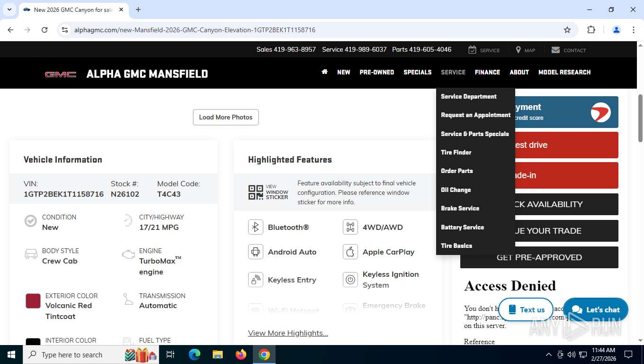Open Task View on the taskbar

(170, 355)
